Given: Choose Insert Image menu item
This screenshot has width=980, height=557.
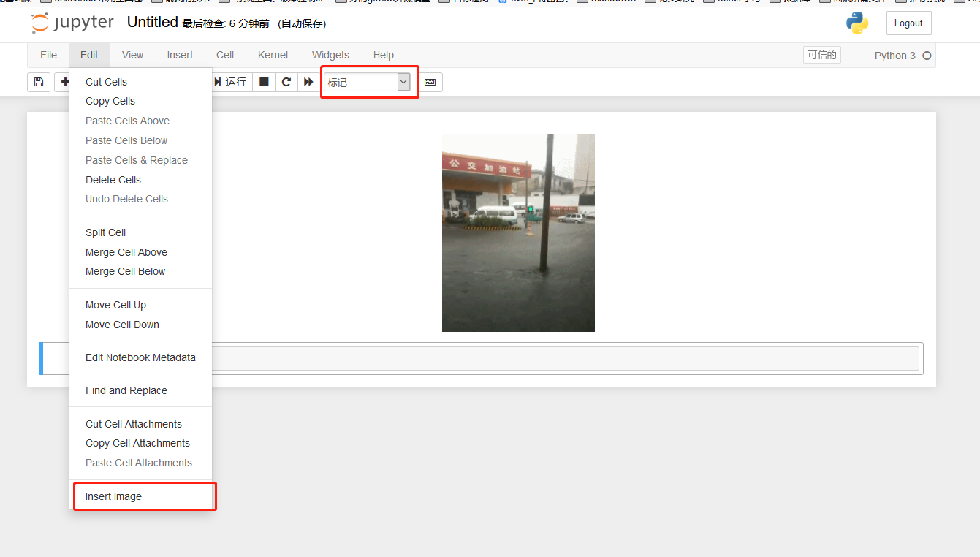Looking at the screenshot, I should 140,496.
